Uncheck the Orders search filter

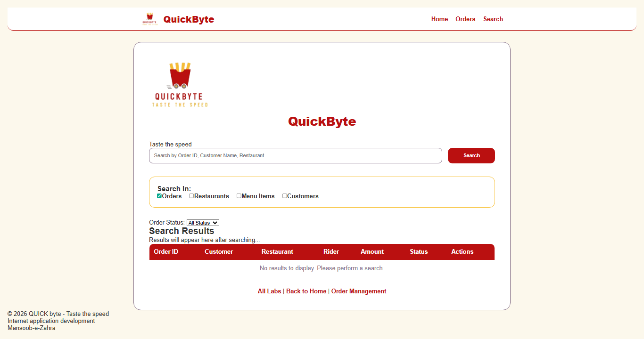click(x=159, y=195)
